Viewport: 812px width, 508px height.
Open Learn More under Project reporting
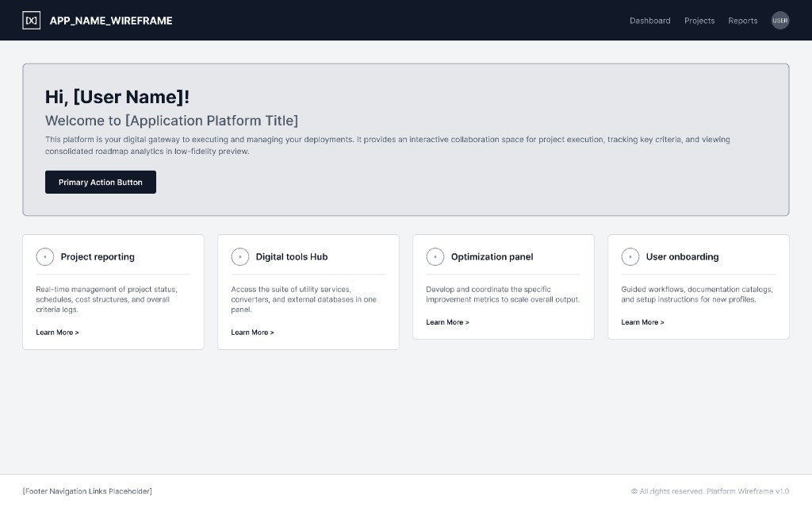point(57,333)
